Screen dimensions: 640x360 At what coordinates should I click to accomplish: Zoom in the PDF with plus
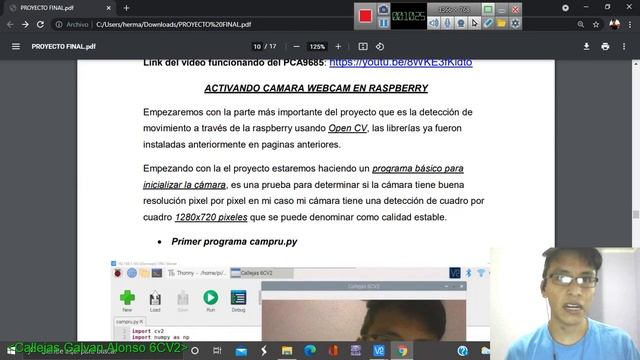338,47
